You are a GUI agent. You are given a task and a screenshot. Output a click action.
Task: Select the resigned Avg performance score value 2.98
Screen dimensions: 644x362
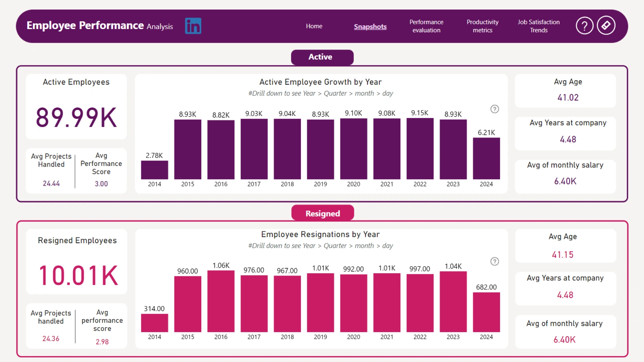102,342
